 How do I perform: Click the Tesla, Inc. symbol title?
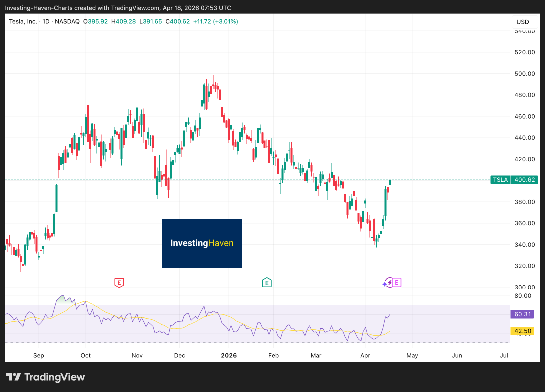point(23,21)
